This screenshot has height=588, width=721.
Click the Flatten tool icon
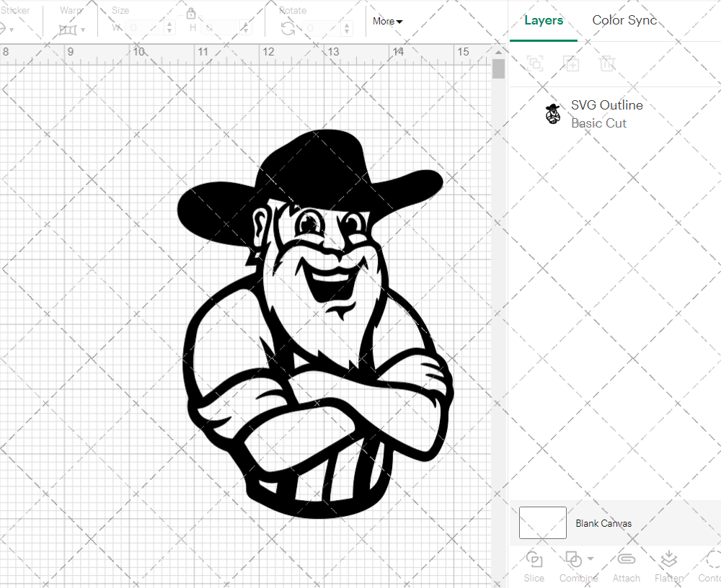668,561
